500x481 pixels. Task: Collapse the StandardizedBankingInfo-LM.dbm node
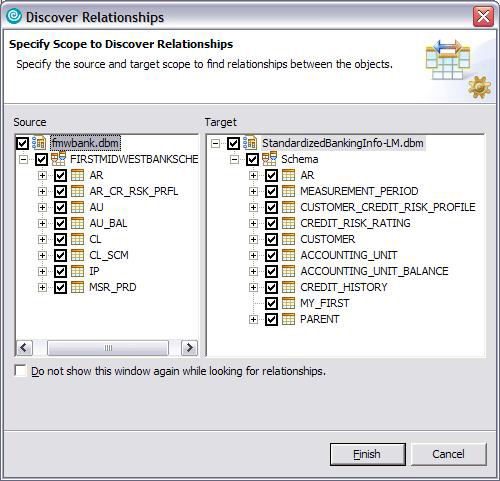216,143
